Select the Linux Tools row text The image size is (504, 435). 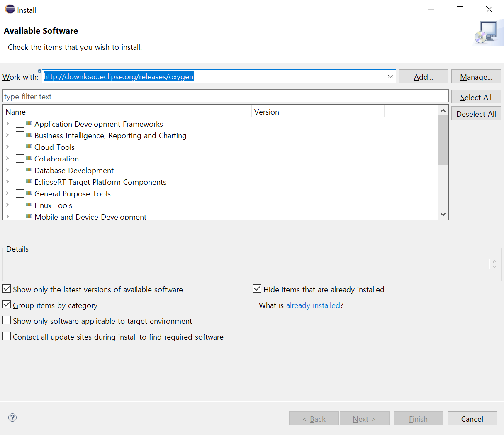pyautogui.click(x=53, y=205)
